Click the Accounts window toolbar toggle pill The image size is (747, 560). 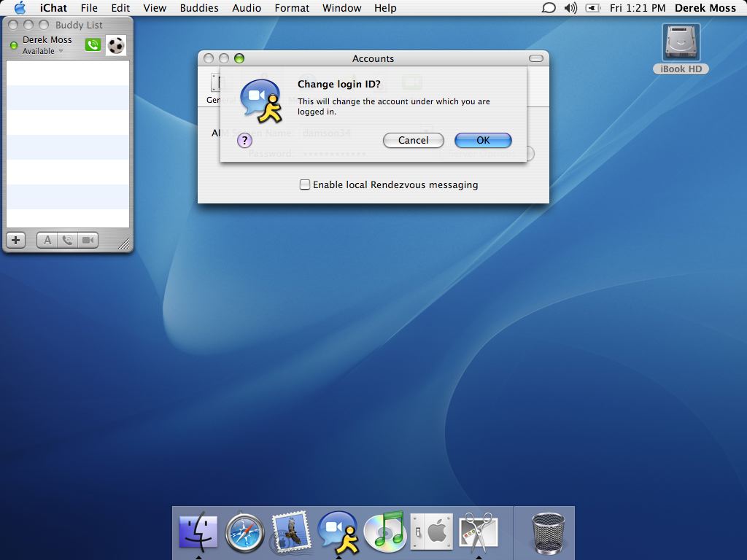pyautogui.click(x=536, y=58)
